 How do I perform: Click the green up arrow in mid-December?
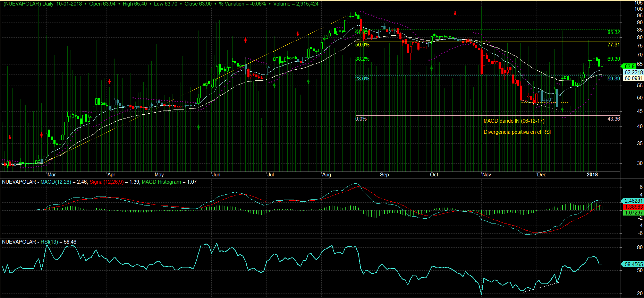click(x=562, y=110)
